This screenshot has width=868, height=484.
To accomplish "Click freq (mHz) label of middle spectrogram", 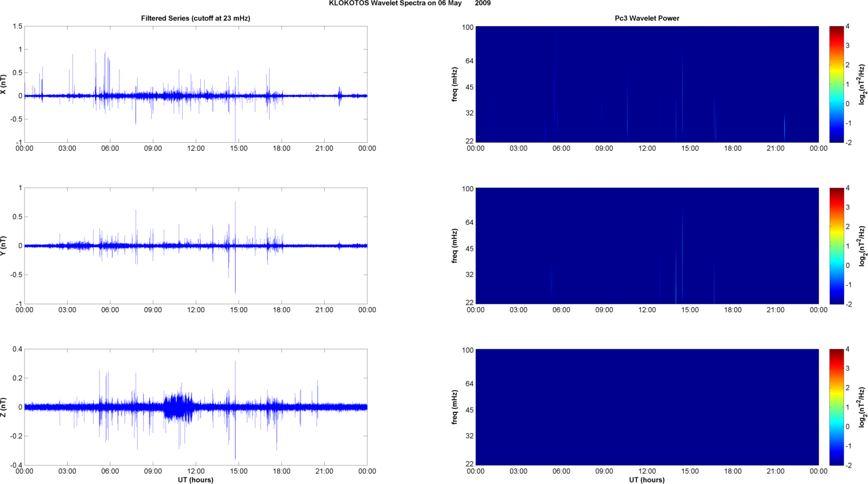I will pos(455,246).
